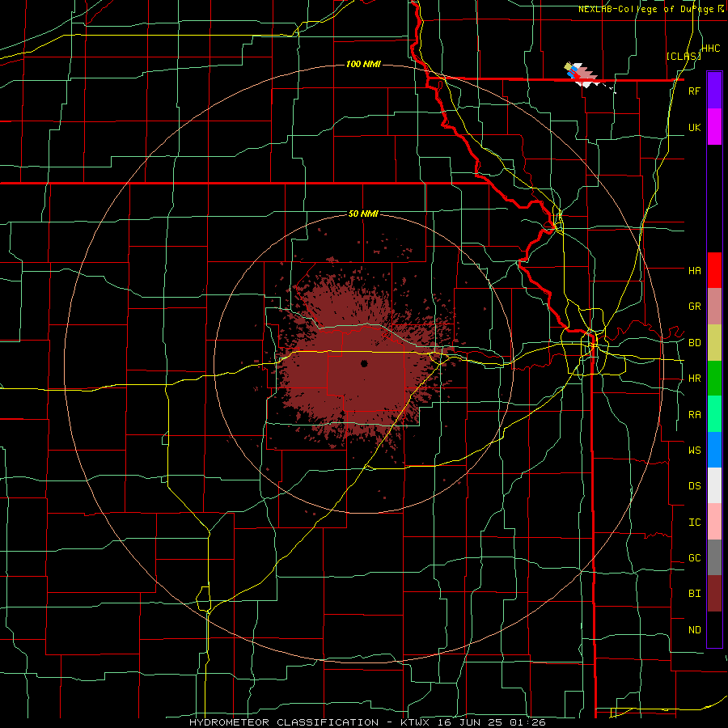728x728 pixels.
Task: Select the white DS legend swatch
Action: tap(714, 485)
